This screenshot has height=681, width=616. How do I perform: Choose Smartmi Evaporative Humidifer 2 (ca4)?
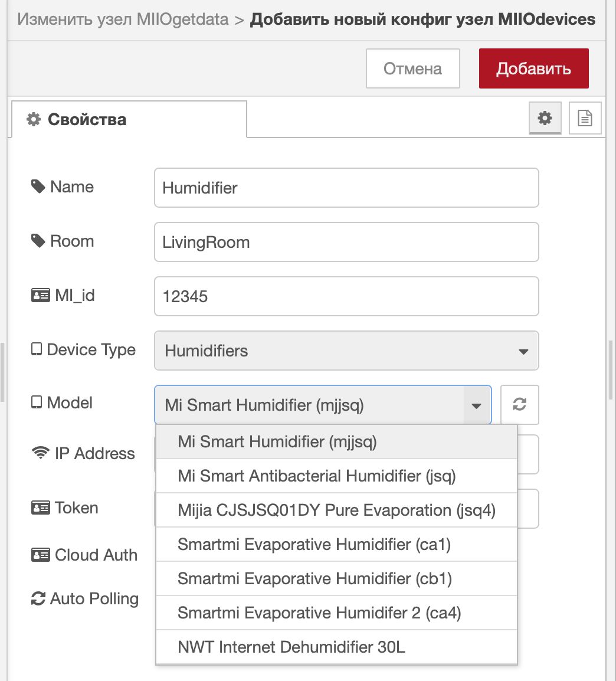(336, 613)
